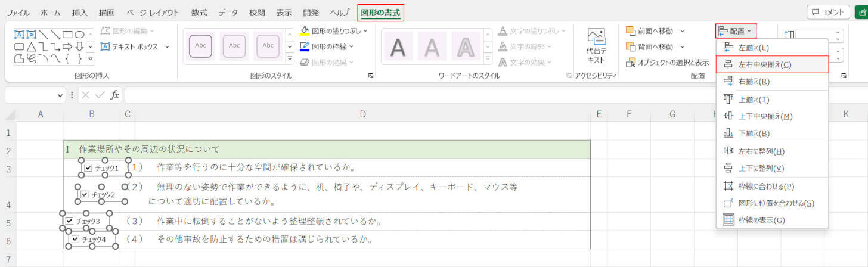Click the 背面へ移動 send backward icon
Image resolution: width=868 pixels, height=267 pixels.
point(631,46)
